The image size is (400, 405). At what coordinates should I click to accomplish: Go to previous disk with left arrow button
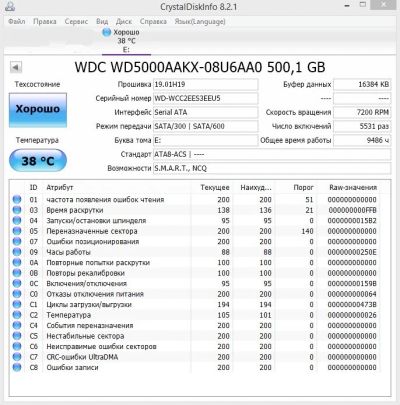click(x=16, y=67)
